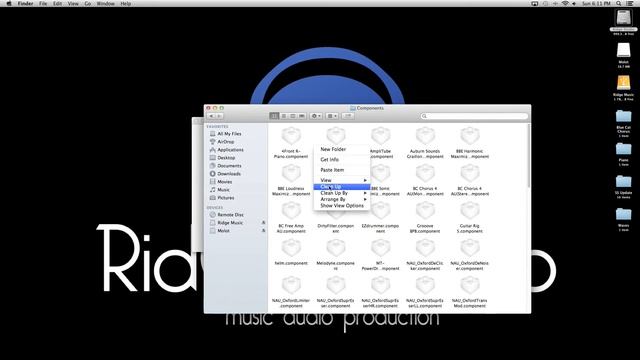Select Waves folder on desktop

coord(623,220)
